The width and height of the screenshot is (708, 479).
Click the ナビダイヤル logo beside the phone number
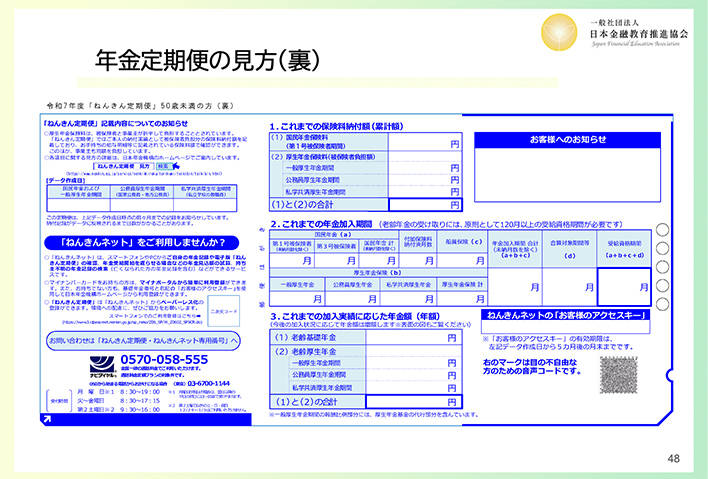point(102,367)
